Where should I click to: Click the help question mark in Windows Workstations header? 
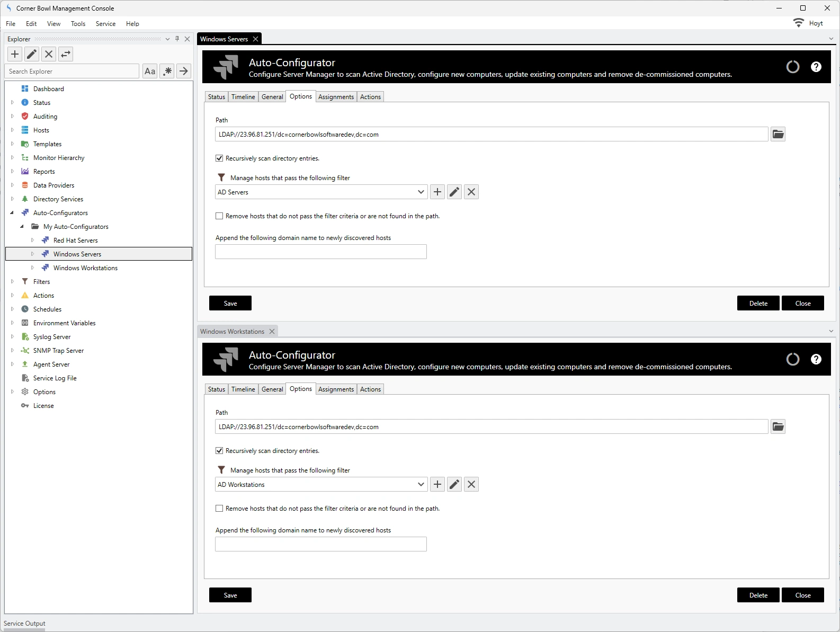816,359
